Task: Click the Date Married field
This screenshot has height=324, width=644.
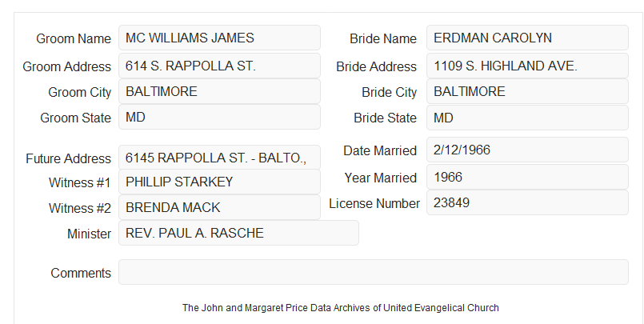Action: 527,150
